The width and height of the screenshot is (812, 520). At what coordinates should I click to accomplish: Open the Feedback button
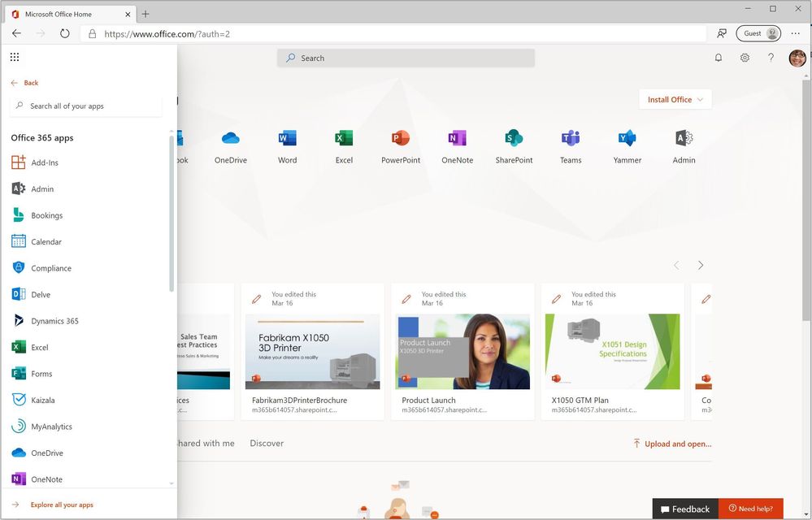(x=685, y=509)
